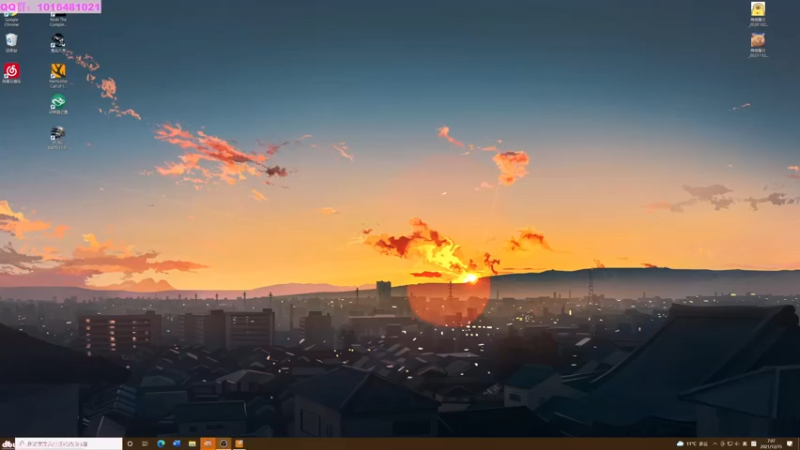Open File Explorer from the taskbar
The image size is (800, 450).
pyautogui.click(x=192, y=444)
